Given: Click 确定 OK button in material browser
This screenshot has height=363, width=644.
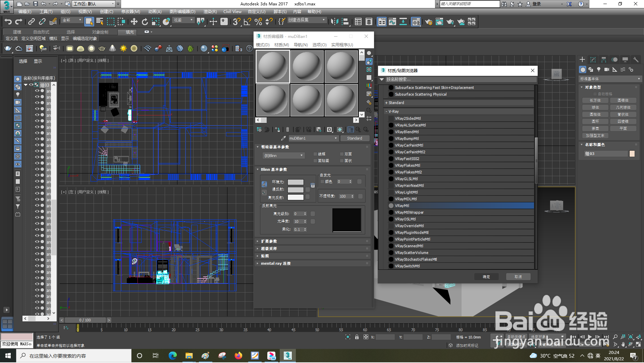Looking at the screenshot, I should [486, 277].
